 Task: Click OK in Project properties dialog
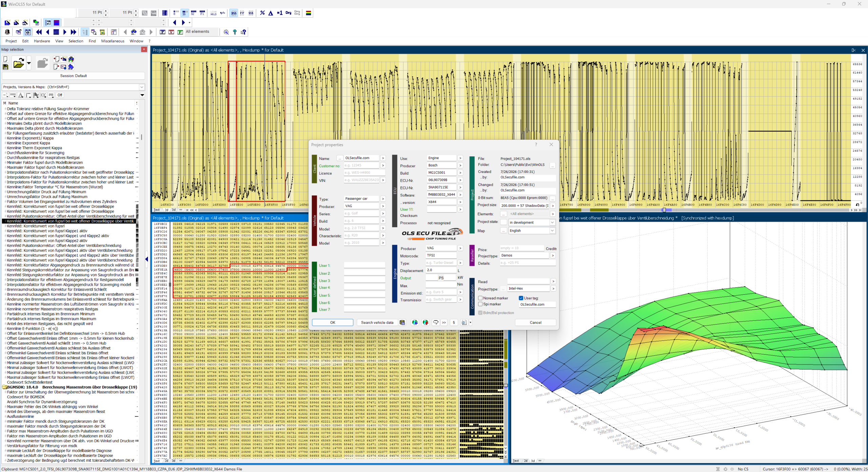coord(333,322)
